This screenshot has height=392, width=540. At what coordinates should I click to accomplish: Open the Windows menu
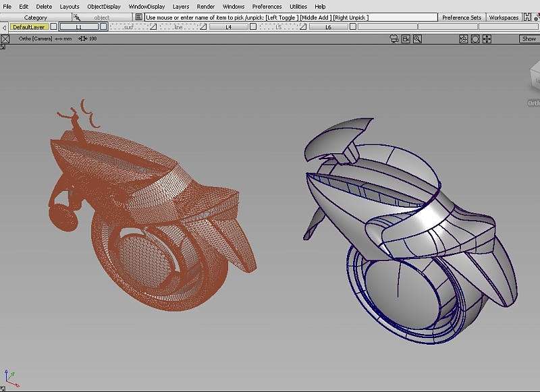tap(234, 7)
